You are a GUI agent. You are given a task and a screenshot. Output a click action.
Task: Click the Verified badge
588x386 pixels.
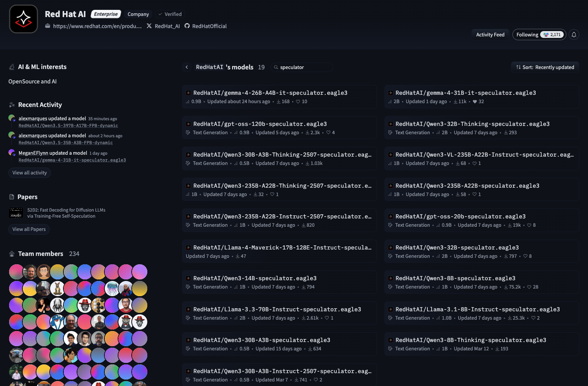pos(170,14)
